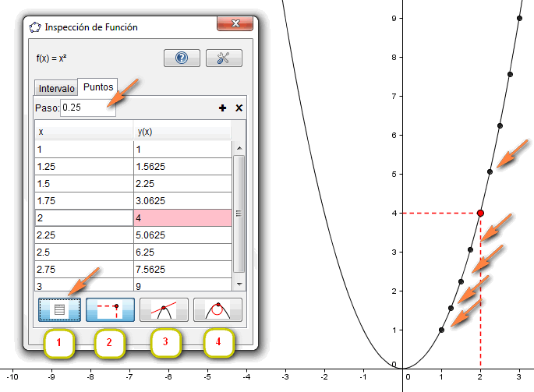
Task: Select the y(x) cell 2.25
Action: click(183, 184)
